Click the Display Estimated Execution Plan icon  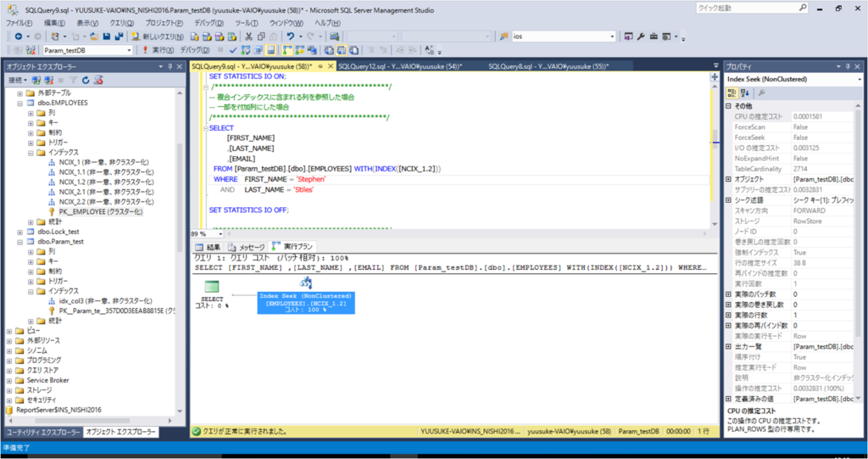coord(246,50)
